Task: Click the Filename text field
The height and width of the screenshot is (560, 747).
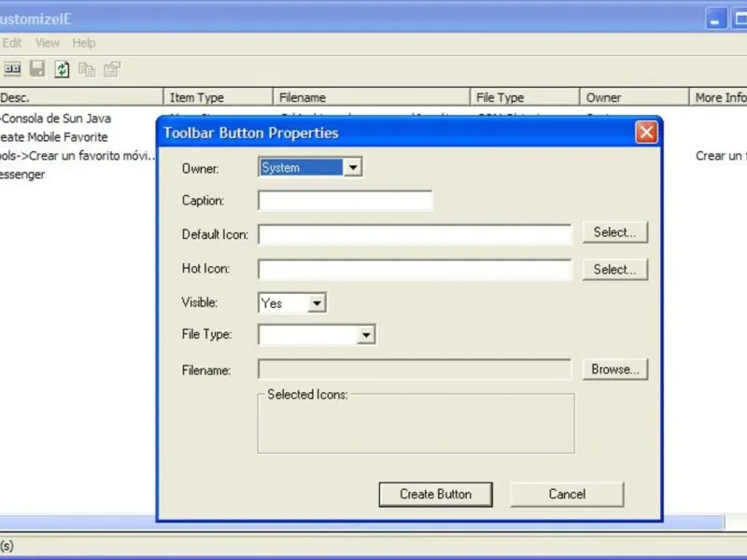Action: click(415, 370)
